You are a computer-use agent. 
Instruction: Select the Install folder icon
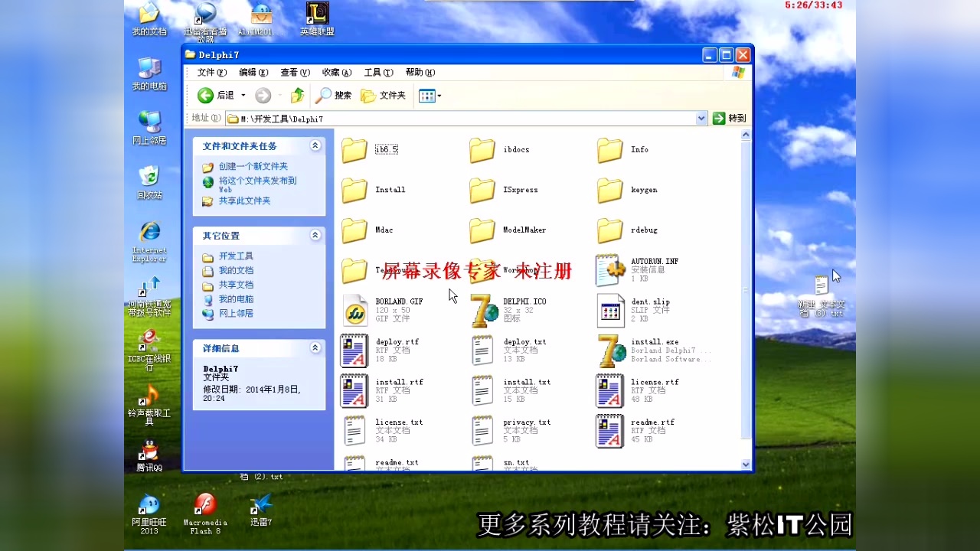point(354,190)
